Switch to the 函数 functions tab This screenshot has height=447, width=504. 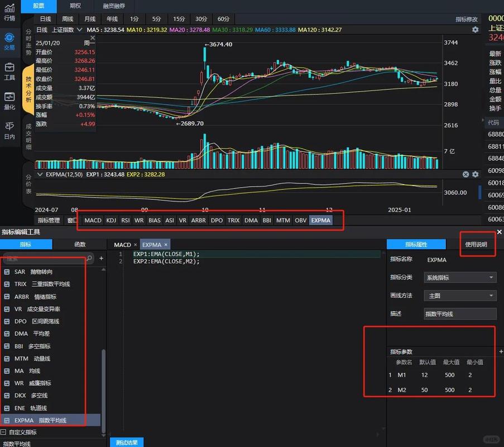click(80, 244)
